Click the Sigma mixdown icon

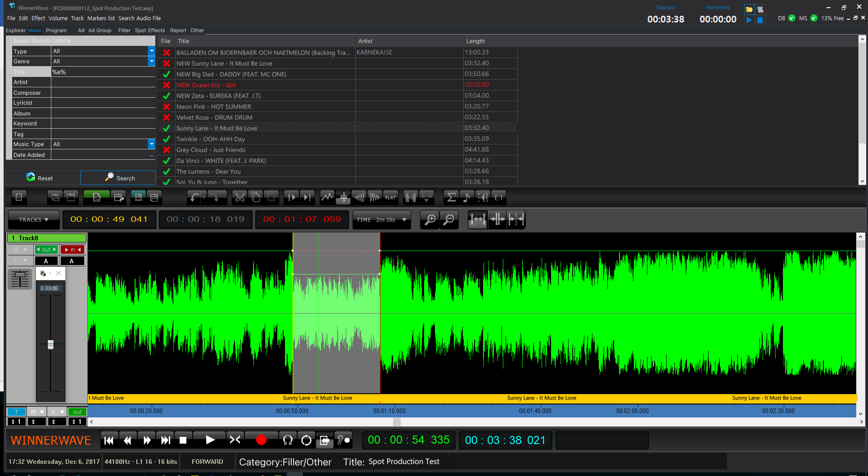(451, 197)
